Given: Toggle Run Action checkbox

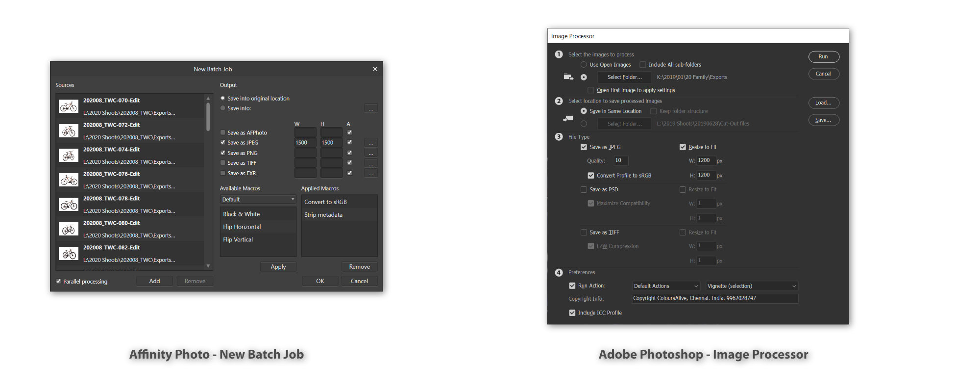Looking at the screenshot, I should point(572,286).
